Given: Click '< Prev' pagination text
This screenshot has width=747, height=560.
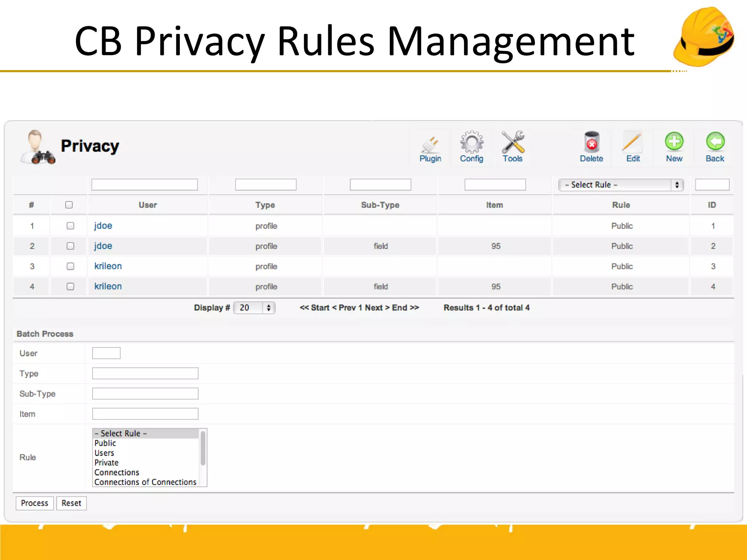Looking at the screenshot, I should 344,308.
